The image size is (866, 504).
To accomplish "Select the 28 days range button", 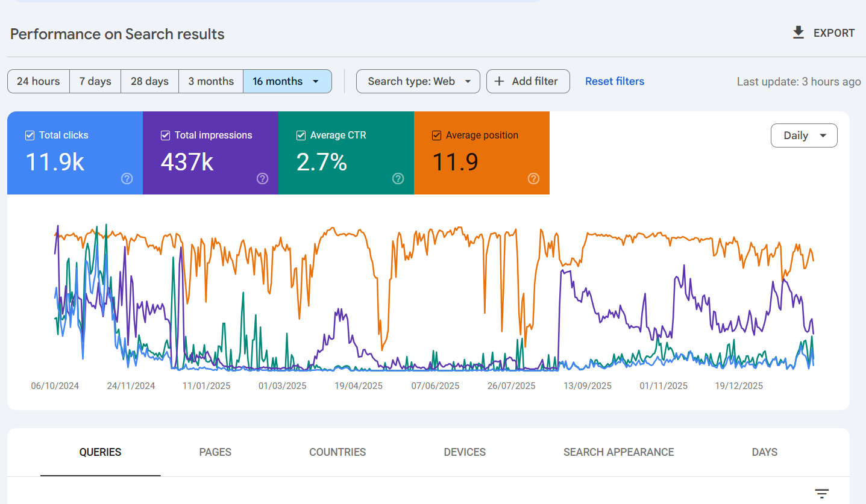I will point(149,81).
